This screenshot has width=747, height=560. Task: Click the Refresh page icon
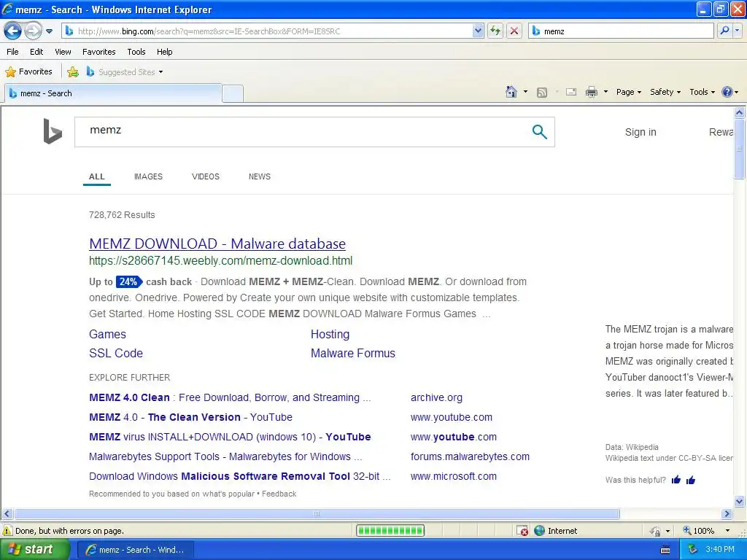coord(495,31)
